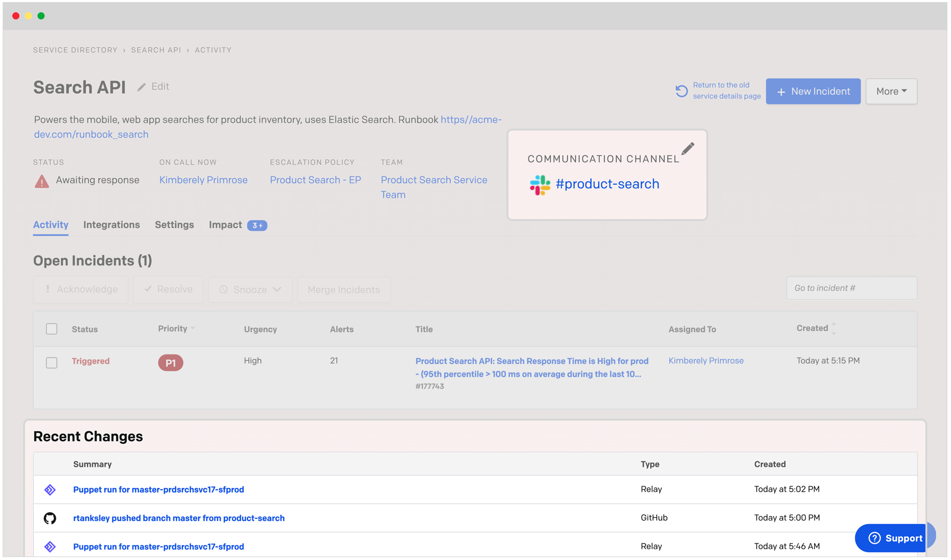Image resolution: width=951 pixels, height=560 pixels.
Task: Toggle the select-all incidents checkbox in header
Action: coord(52,329)
